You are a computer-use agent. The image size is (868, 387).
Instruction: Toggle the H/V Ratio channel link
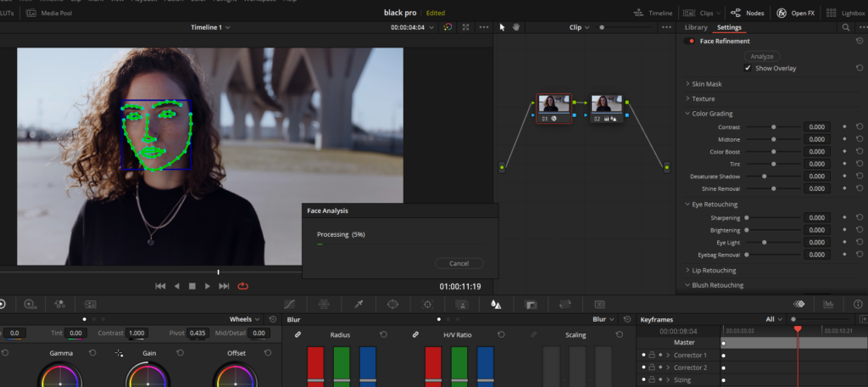coord(415,335)
